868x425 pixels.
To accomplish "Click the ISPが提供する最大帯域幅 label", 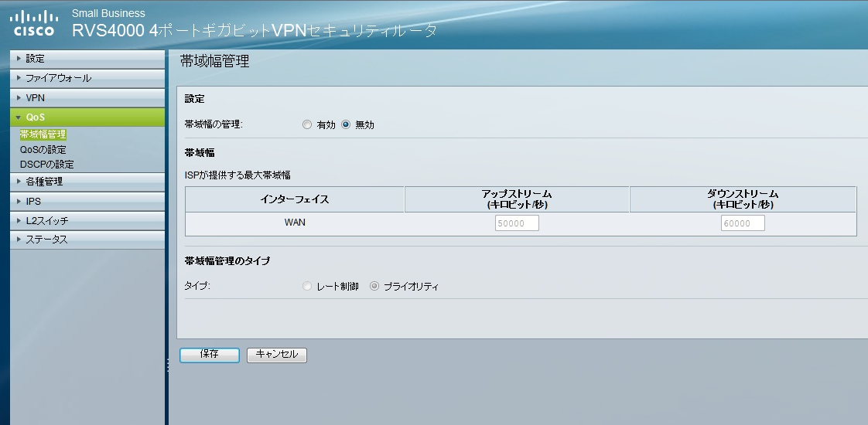I will (238, 175).
